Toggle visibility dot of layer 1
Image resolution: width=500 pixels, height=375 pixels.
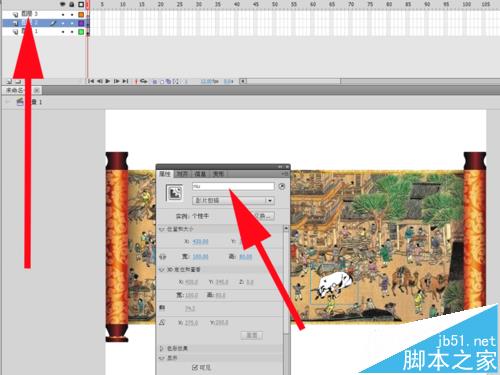point(62,32)
